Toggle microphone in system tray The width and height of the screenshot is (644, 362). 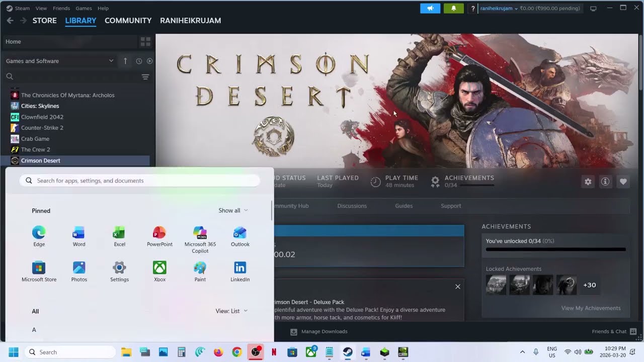[536, 352]
